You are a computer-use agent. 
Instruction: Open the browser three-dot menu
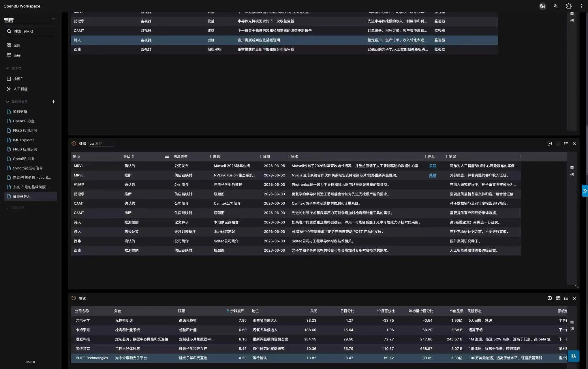click(582, 6)
